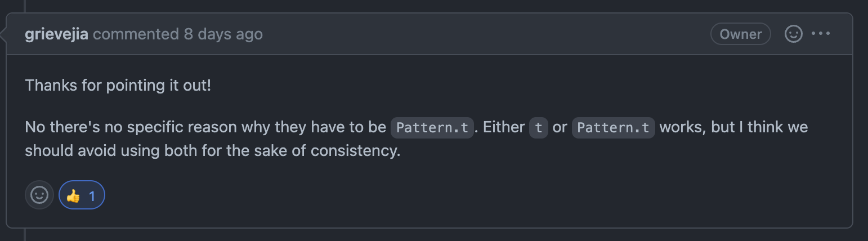The image size is (868, 241).
Task: Select the second Pattern.t code snippet
Action: 614,127
